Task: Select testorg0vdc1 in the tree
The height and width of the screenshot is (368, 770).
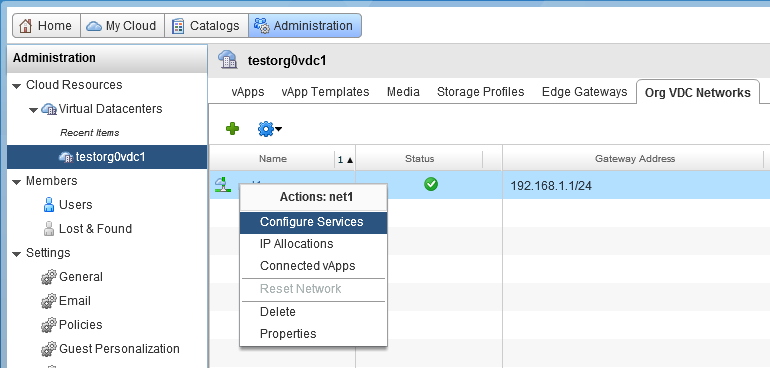Action: coord(107,157)
